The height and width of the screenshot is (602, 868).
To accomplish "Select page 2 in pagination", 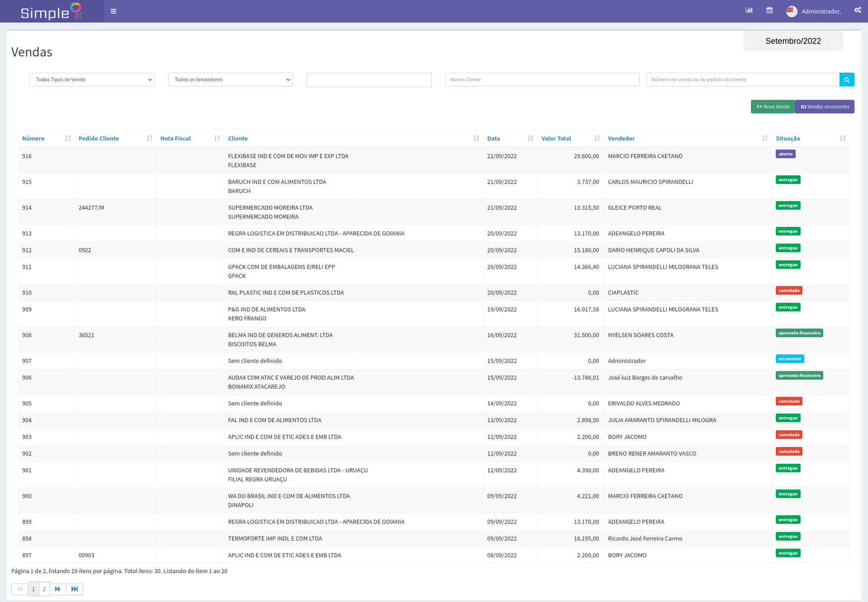I will tap(45, 589).
